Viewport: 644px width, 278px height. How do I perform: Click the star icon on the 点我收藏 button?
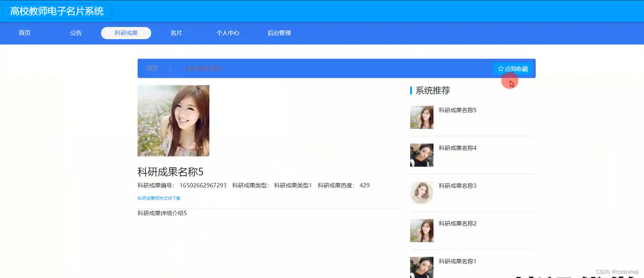click(x=501, y=69)
